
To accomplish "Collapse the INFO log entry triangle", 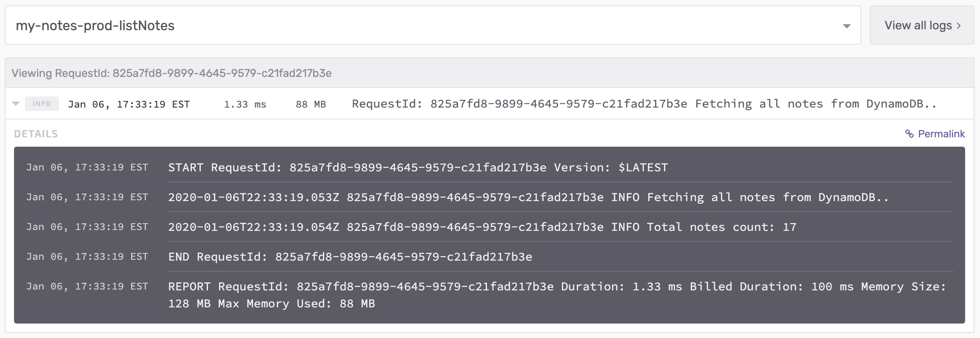I will (x=16, y=104).
